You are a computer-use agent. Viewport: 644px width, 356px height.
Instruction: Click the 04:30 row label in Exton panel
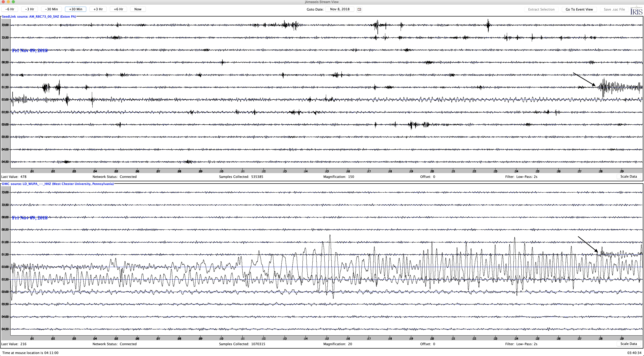[x=5, y=162]
